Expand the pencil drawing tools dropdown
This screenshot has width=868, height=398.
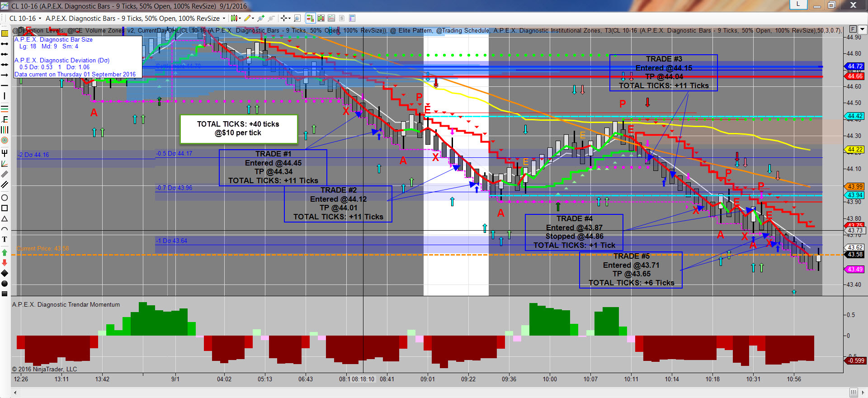click(253, 19)
